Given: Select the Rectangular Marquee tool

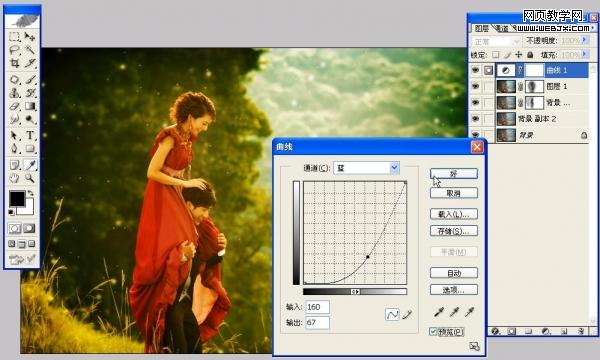Looking at the screenshot, I should tap(14, 36).
